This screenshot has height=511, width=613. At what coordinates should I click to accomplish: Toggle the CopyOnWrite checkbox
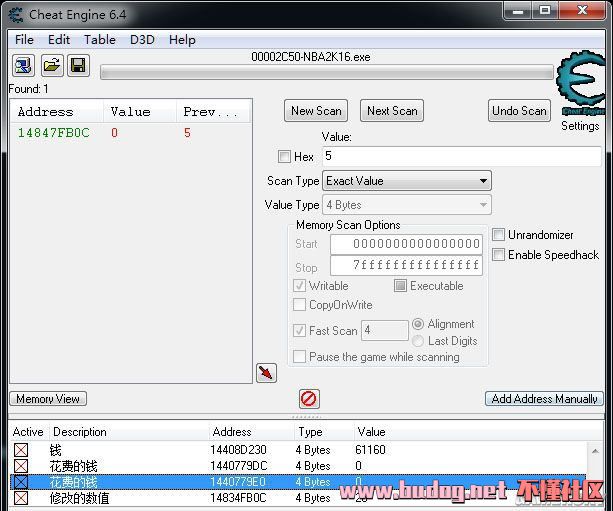299,304
